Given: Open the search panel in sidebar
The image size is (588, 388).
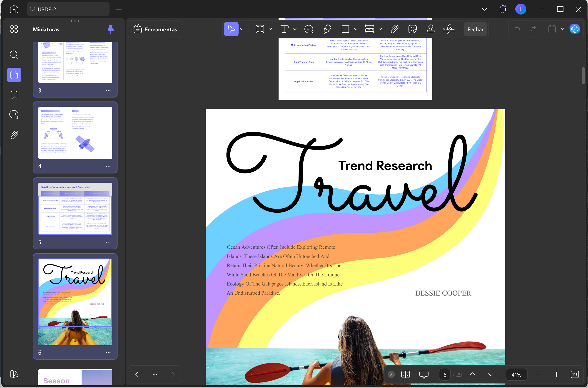Looking at the screenshot, I should pos(14,55).
